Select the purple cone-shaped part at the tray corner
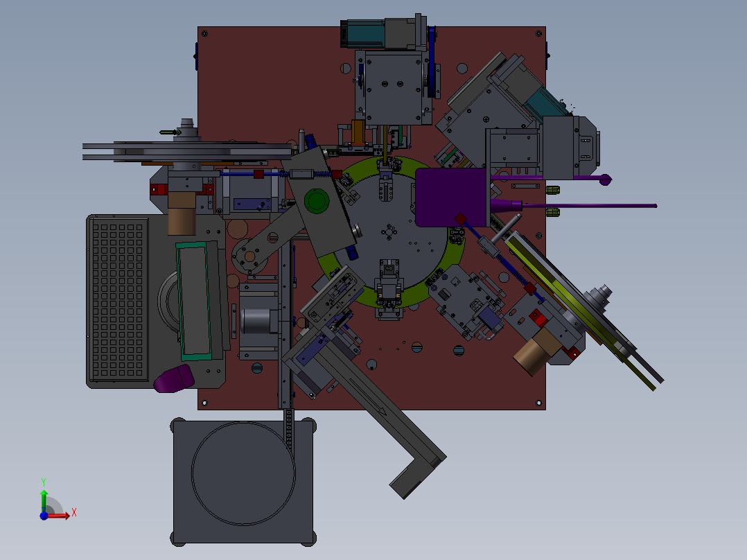 coord(174,379)
